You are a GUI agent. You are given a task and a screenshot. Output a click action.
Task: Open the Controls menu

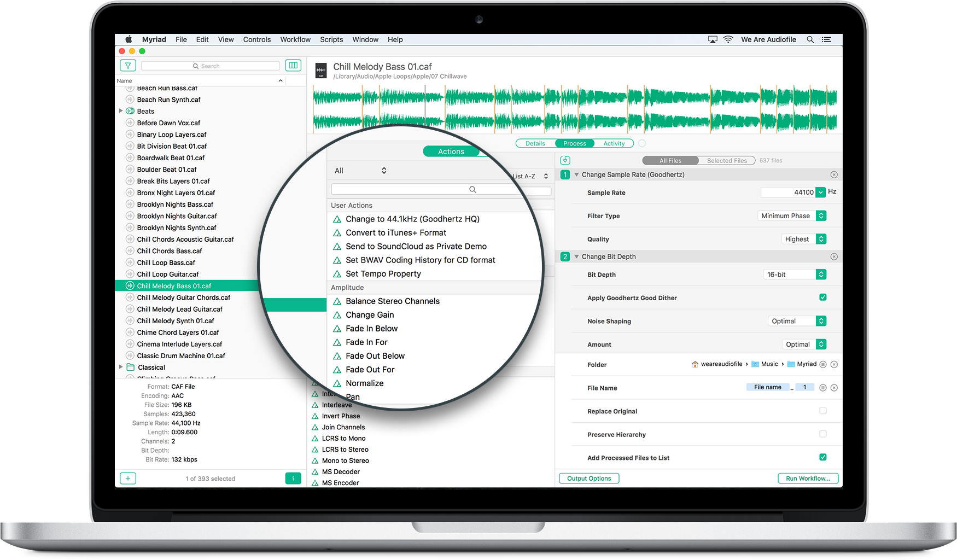257,39
